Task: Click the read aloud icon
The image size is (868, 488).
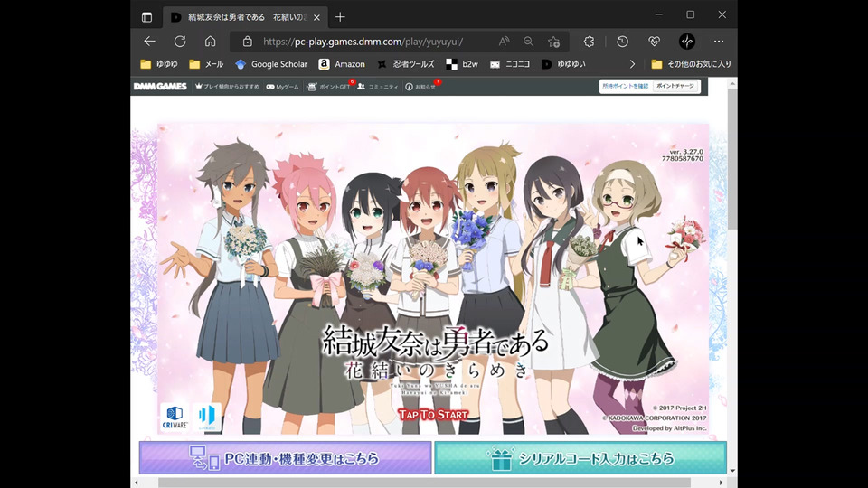Action: pyautogui.click(x=504, y=42)
